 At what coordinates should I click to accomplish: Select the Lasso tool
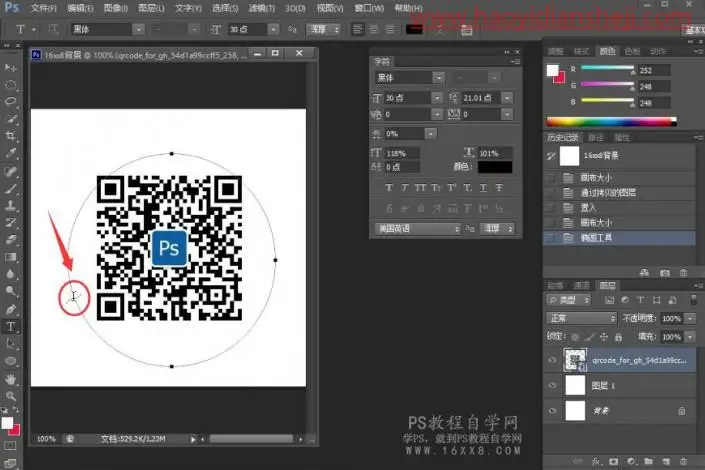[10, 101]
